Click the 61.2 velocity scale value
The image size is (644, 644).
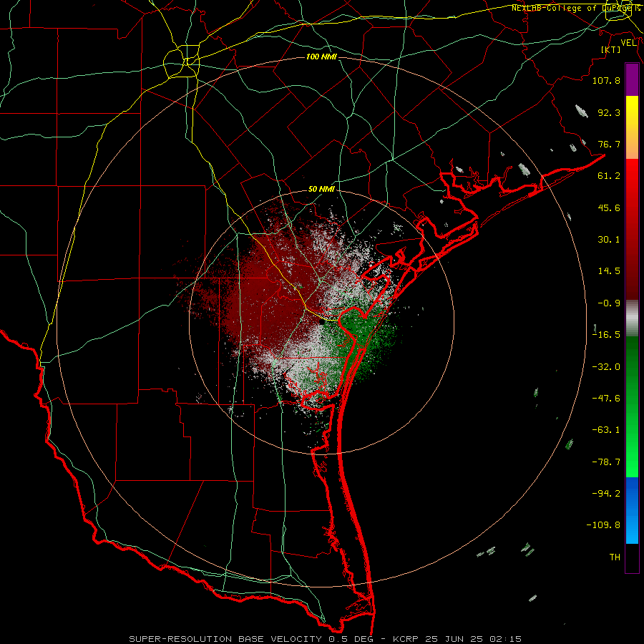click(609, 176)
